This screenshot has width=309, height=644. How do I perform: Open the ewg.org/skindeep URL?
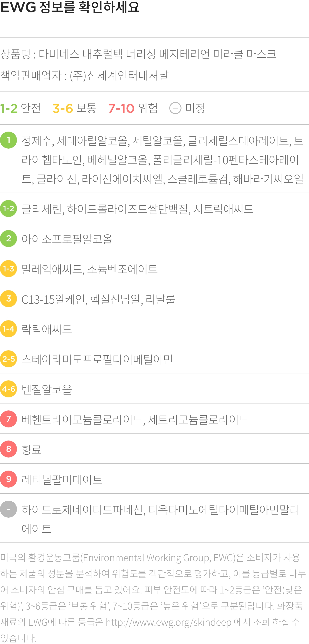coord(169,622)
